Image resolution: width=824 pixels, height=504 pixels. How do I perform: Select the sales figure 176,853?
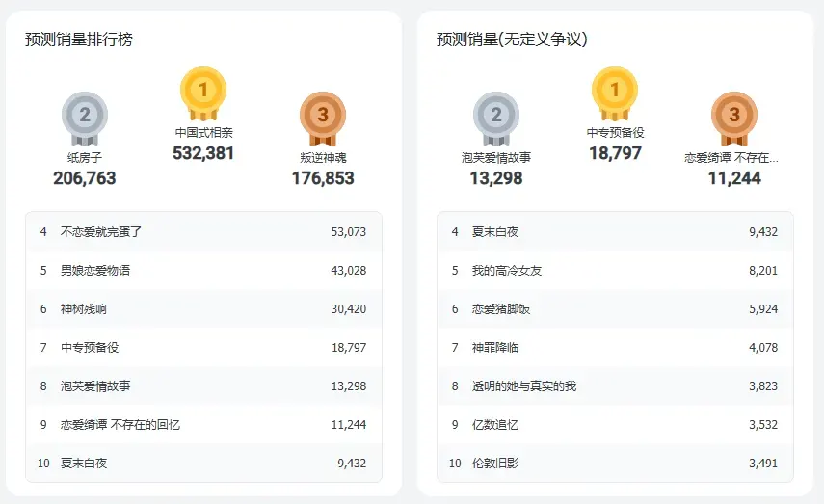point(323,178)
